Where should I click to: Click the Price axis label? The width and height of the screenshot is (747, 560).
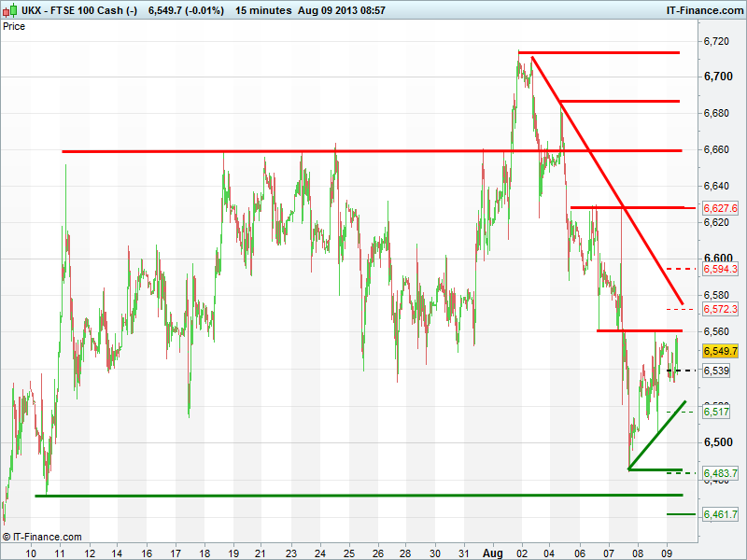[x=15, y=26]
